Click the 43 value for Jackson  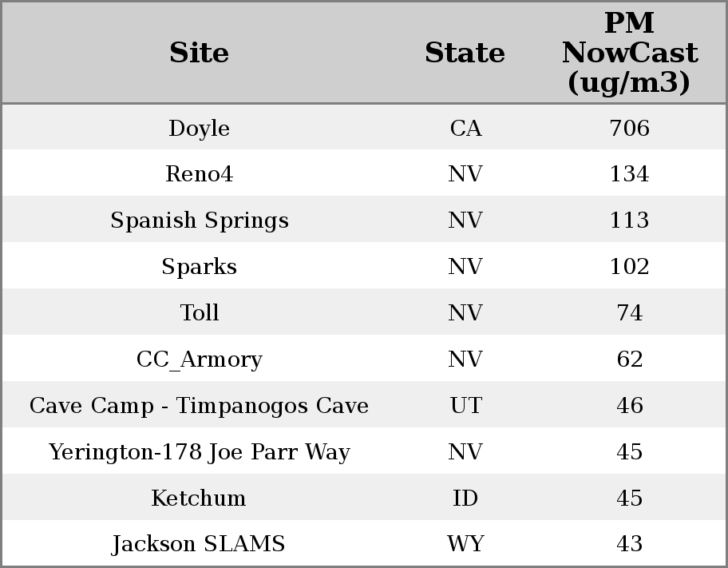coord(629,544)
